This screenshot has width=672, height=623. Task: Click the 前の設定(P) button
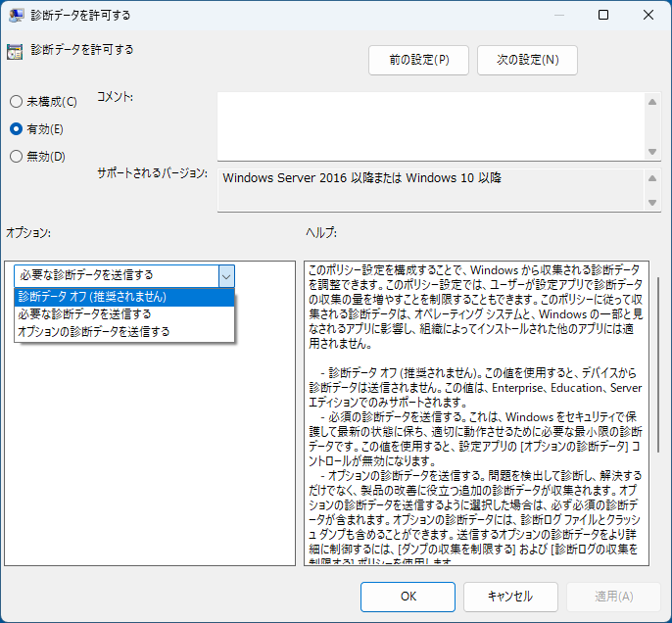(x=418, y=60)
